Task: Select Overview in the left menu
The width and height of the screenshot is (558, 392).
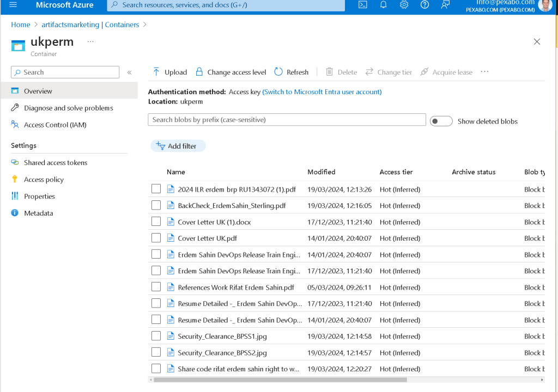Action: click(69, 91)
